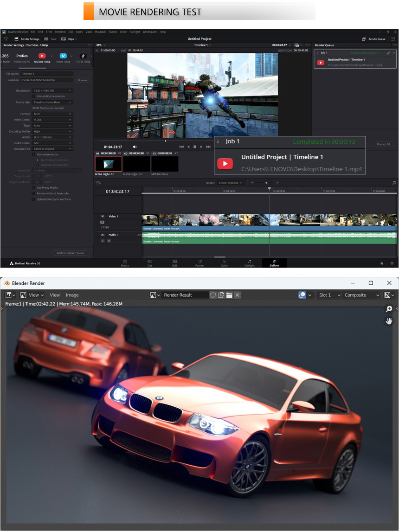Screen dimensions: 399x532
Task: Choose the Vimeo 1080p preset icon
Action: pos(63,56)
